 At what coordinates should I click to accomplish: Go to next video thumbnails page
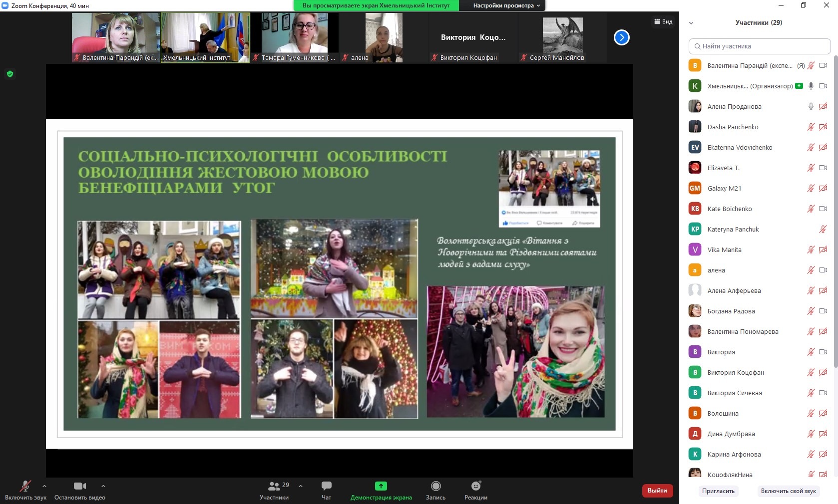click(x=621, y=37)
